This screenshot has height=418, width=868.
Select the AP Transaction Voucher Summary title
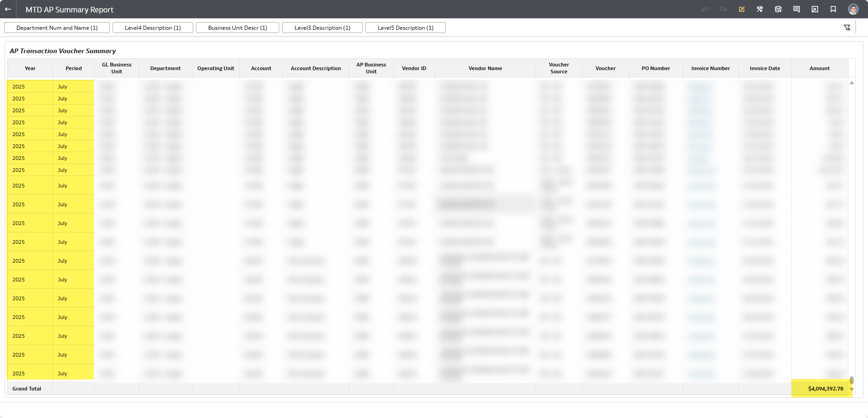[63, 51]
